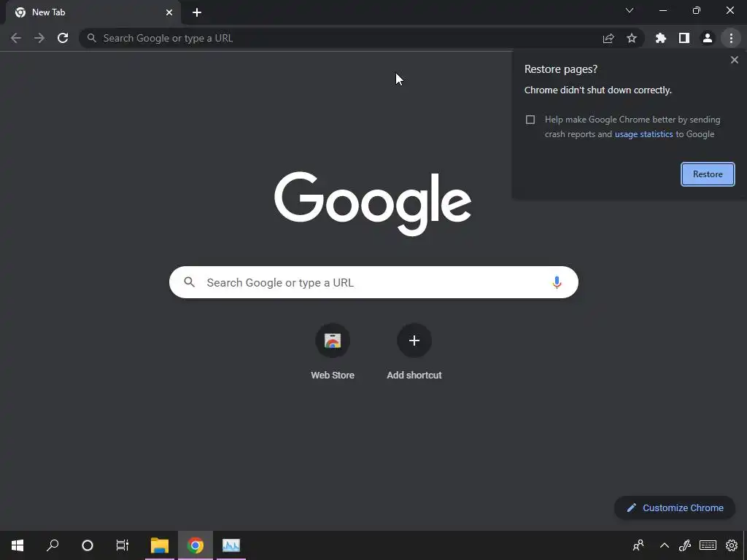This screenshot has height=560, width=747.
Task: Open the usage statistics link
Action: (x=643, y=134)
